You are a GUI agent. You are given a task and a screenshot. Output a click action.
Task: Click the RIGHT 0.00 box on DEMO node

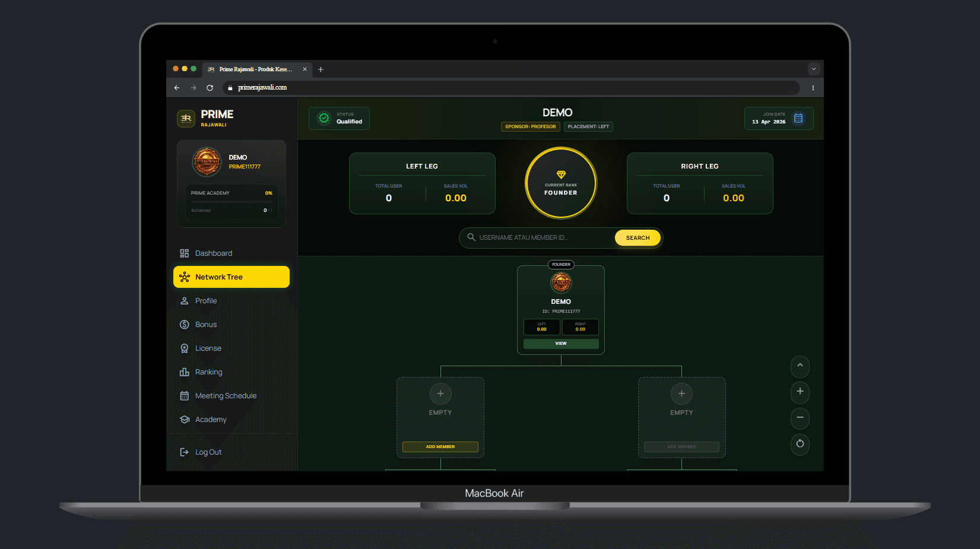[x=581, y=327]
